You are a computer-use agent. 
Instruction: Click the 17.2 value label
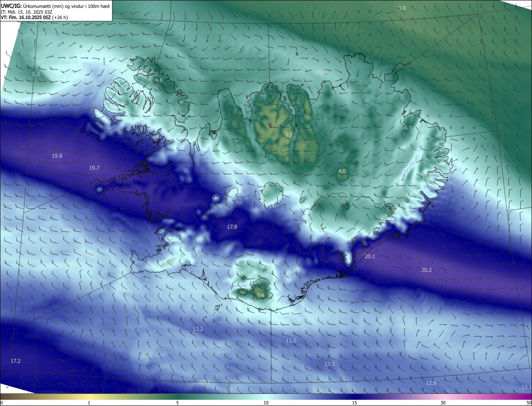(x=15, y=361)
